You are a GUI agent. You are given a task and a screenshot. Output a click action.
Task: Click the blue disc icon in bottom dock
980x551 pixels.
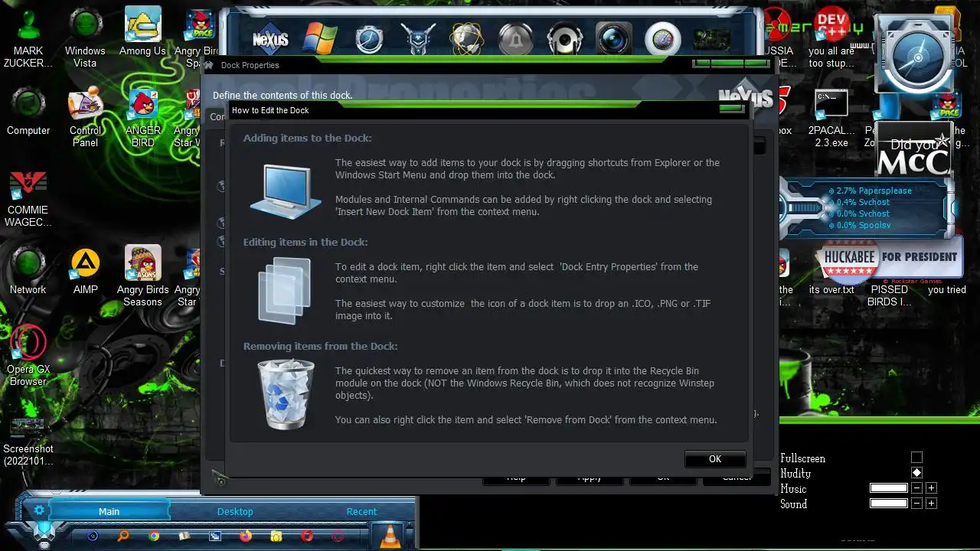click(x=93, y=536)
